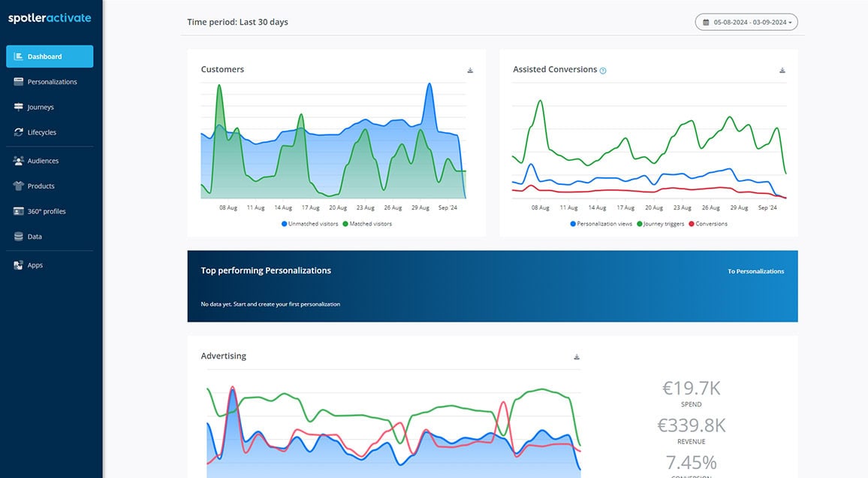This screenshot has height=478, width=868.
Task: Open Assisted Conversions help tooltip icon
Action: tap(603, 71)
